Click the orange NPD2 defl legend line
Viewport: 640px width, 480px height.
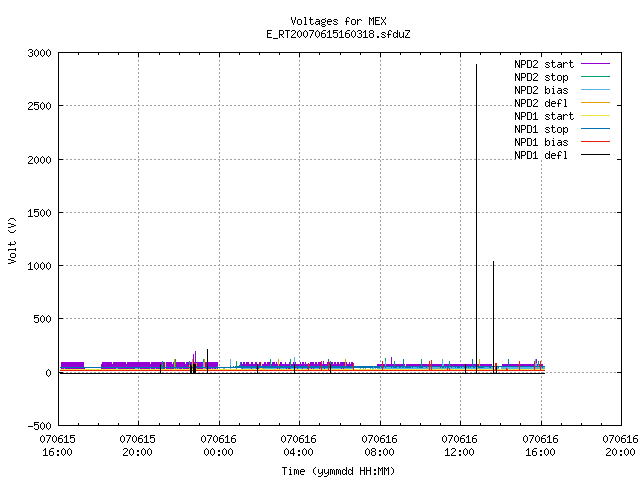[x=595, y=103]
